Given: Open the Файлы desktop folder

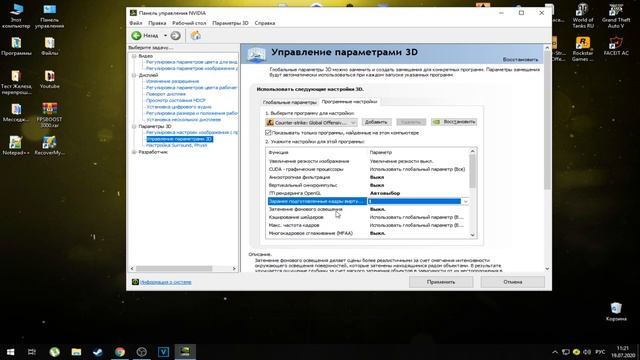Looking at the screenshot, I should click(x=49, y=46).
